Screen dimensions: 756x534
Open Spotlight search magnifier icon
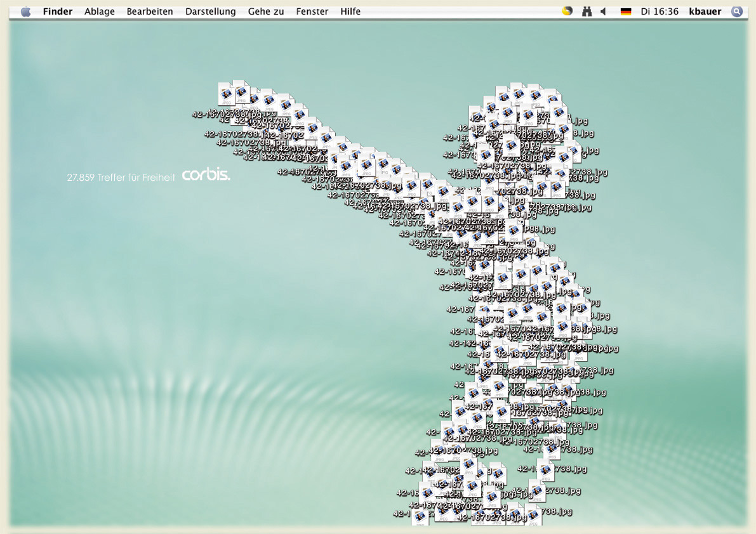(736, 11)
